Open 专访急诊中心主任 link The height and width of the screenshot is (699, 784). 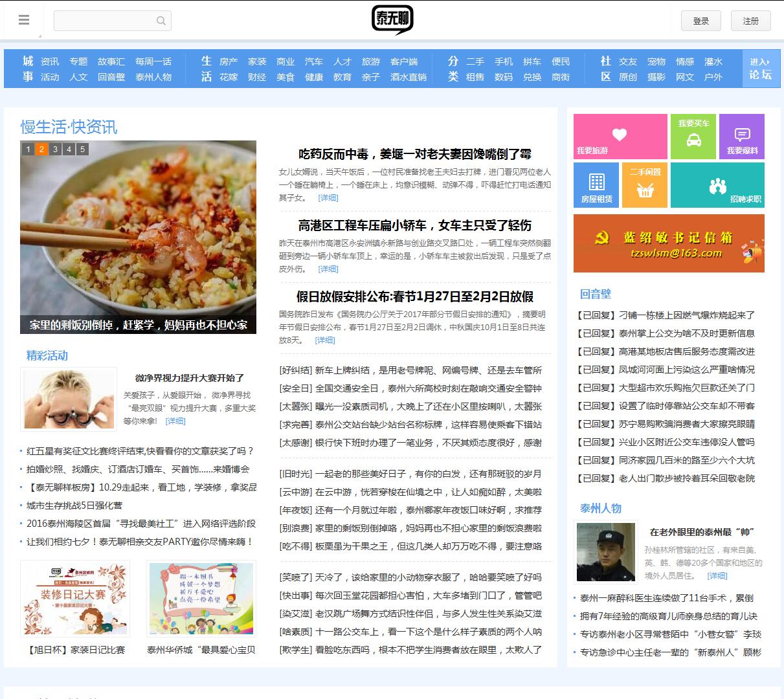pos(671,652)
